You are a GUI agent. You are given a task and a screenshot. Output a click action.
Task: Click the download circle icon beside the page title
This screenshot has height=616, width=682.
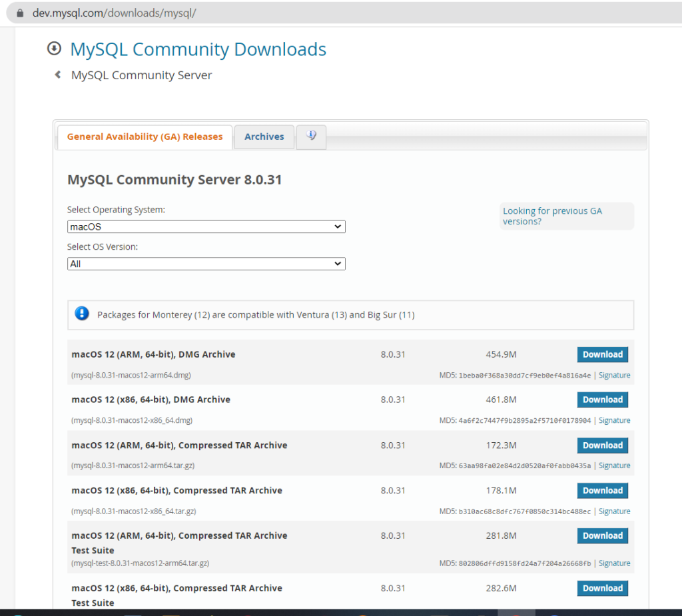(x=55, y=49)
